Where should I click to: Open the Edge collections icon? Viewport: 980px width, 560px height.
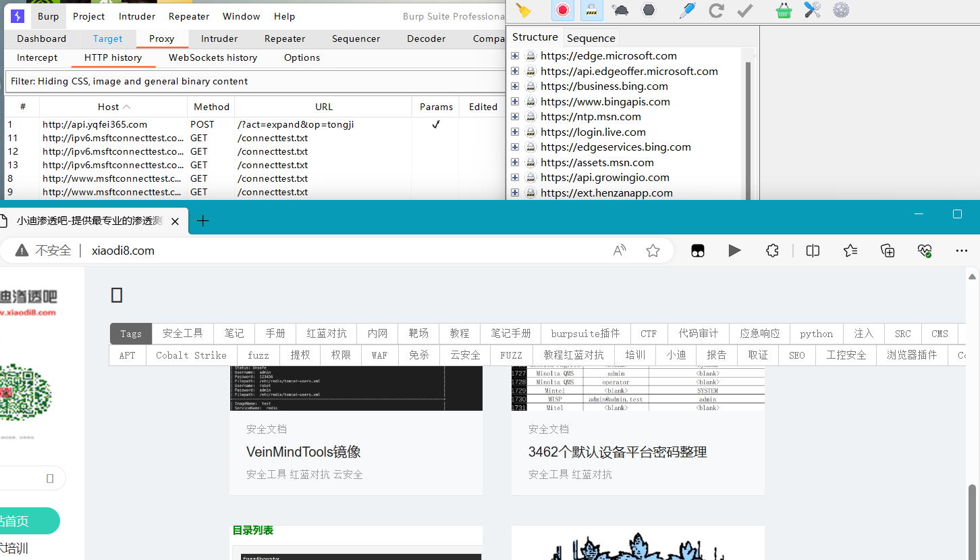tap(888, 251)
